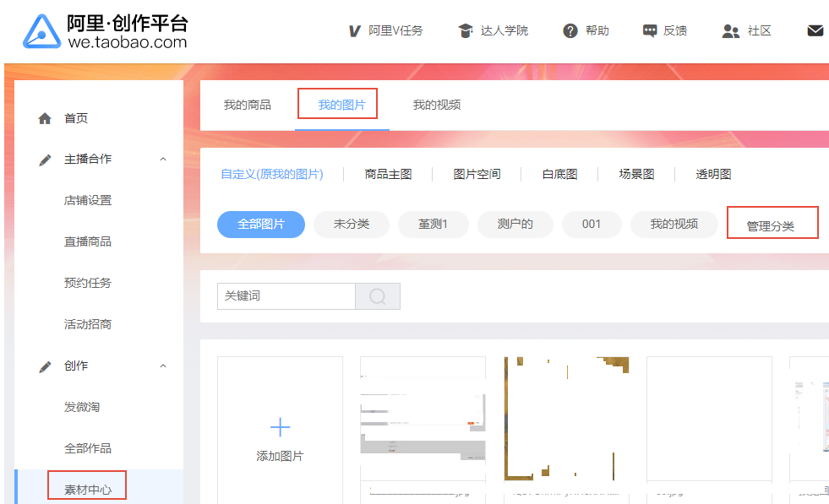Click the V icon beside 阿里V任务
Image resolution: width=829 pixels, height=504 pixels.
pyautogui.click(x=355, y=31)
